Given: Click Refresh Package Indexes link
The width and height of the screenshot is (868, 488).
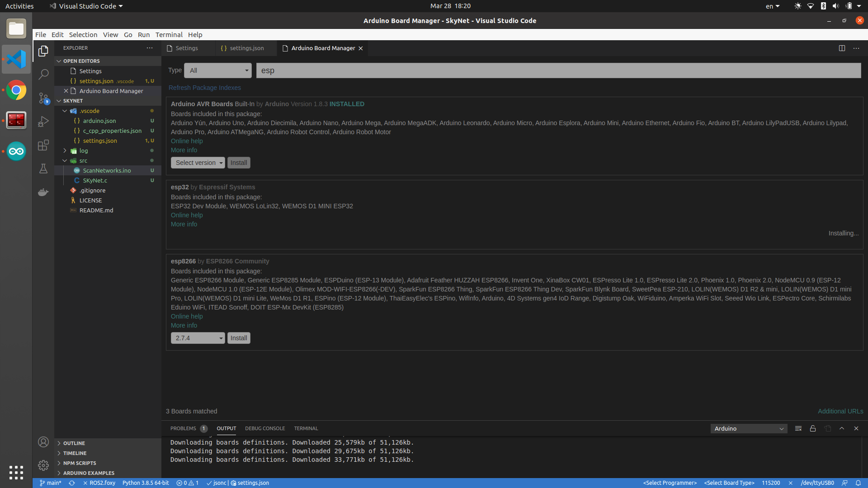Looking at the screenshot, I should click(204, 88).
